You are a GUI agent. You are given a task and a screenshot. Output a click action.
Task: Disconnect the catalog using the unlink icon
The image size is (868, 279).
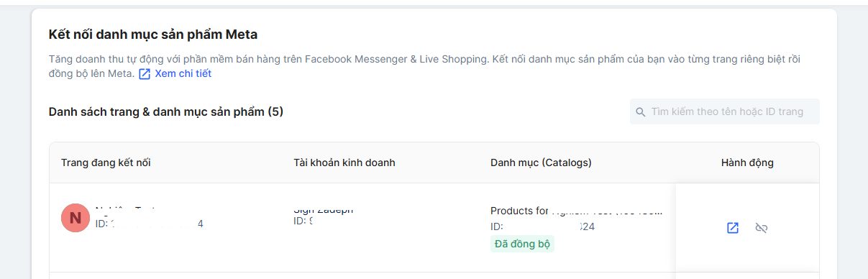point(762,228)
